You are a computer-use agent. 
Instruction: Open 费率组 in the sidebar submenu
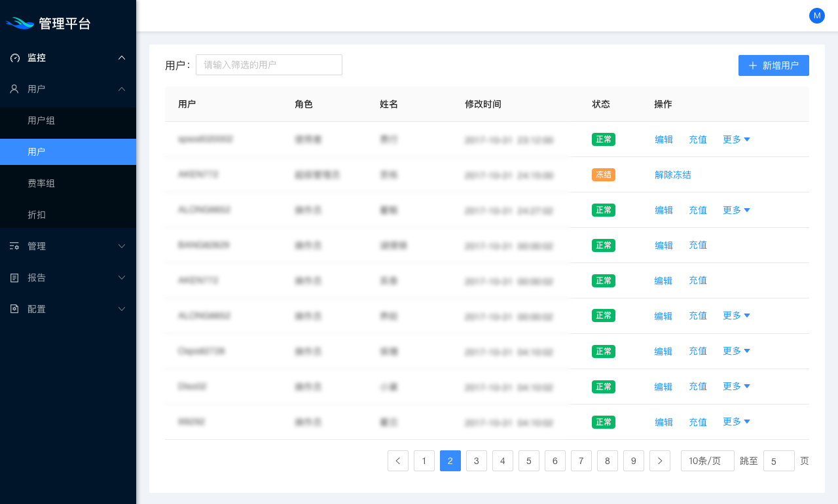click(41, 183)
